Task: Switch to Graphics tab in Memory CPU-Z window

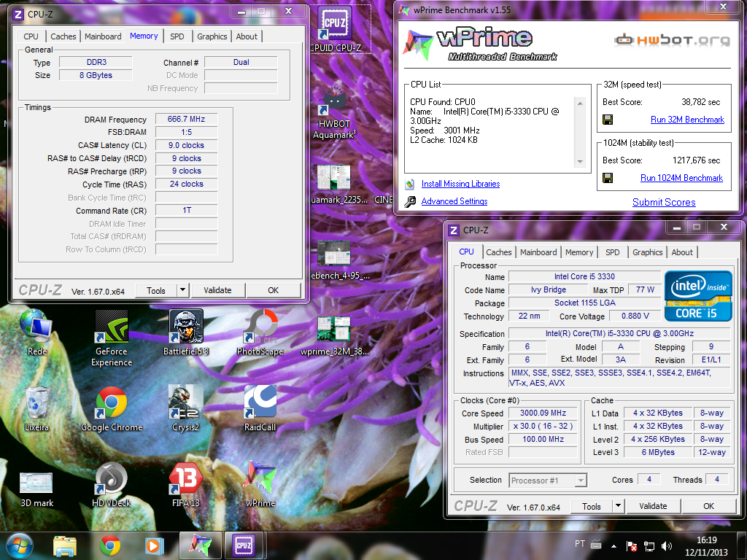Action: click(212, 36)
